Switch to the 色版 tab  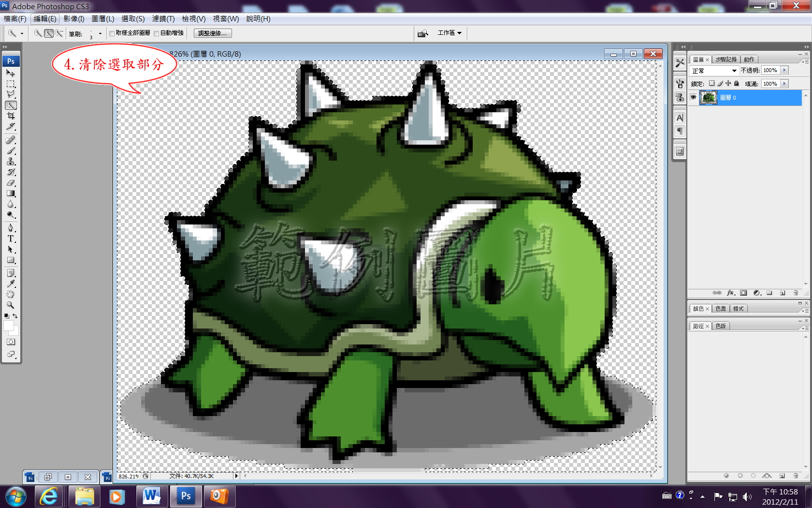721,326
